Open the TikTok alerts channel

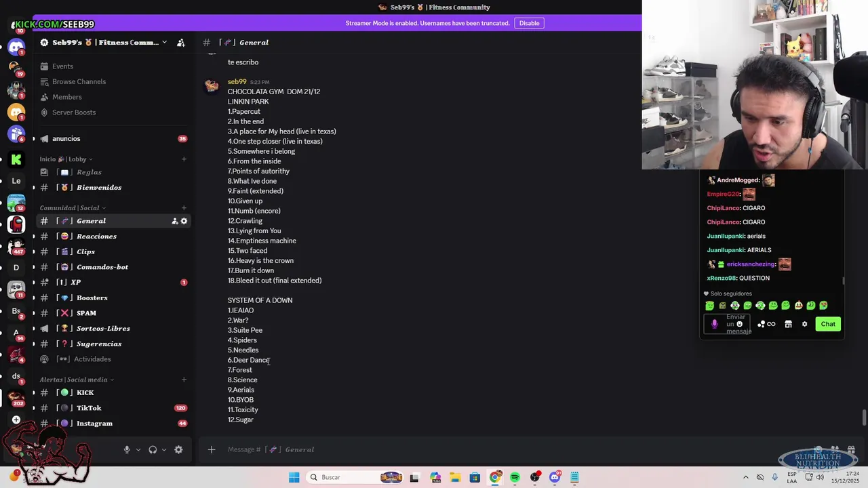click(x=113, y=408)
